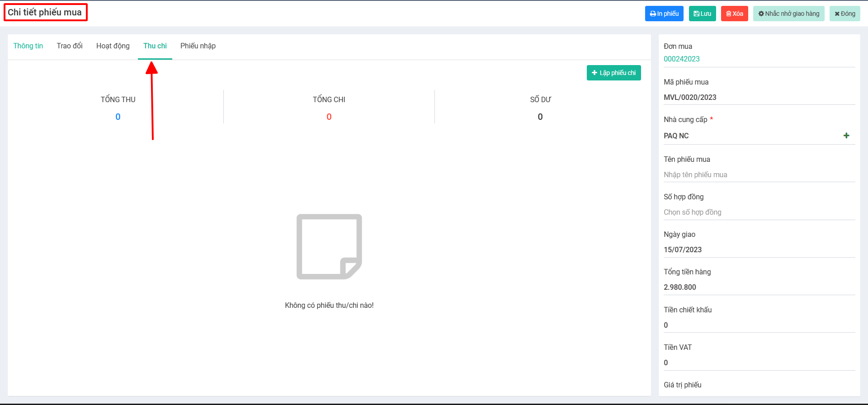Click the Tiền VAT field
Image resolution: width=868 pixels, height=405 pixels.
pyautogui.click(x=759, y=363)
